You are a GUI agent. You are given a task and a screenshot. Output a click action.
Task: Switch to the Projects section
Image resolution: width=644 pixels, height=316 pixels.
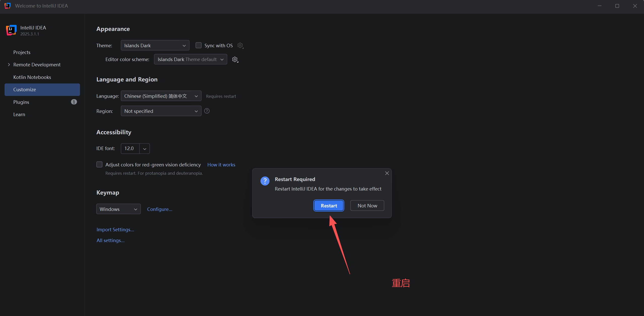tap(22, 52)
